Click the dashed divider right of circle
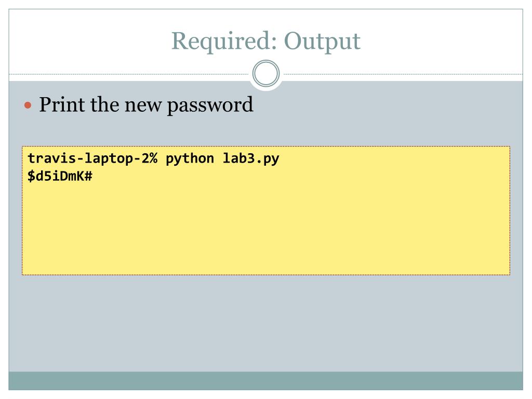 [x=403, y=74]
